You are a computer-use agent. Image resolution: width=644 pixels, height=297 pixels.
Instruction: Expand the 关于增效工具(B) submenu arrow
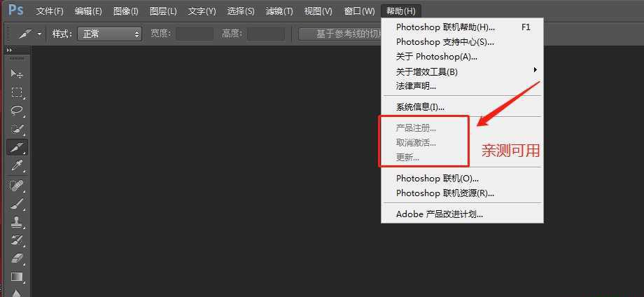click(x=535, y=70)
